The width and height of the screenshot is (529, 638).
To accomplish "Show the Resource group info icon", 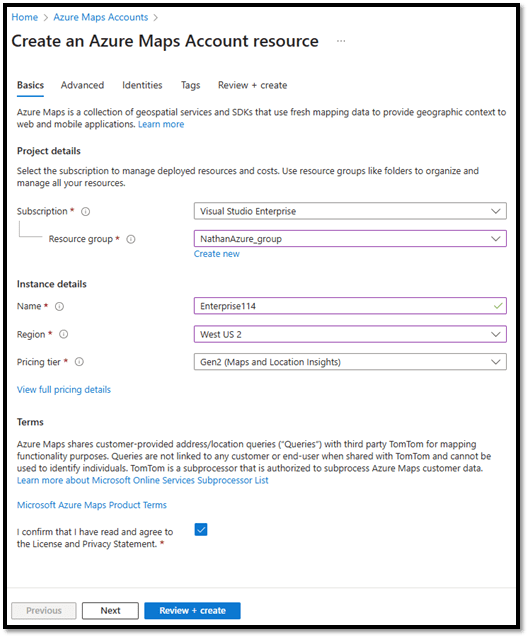I will [x=131, y=239].
